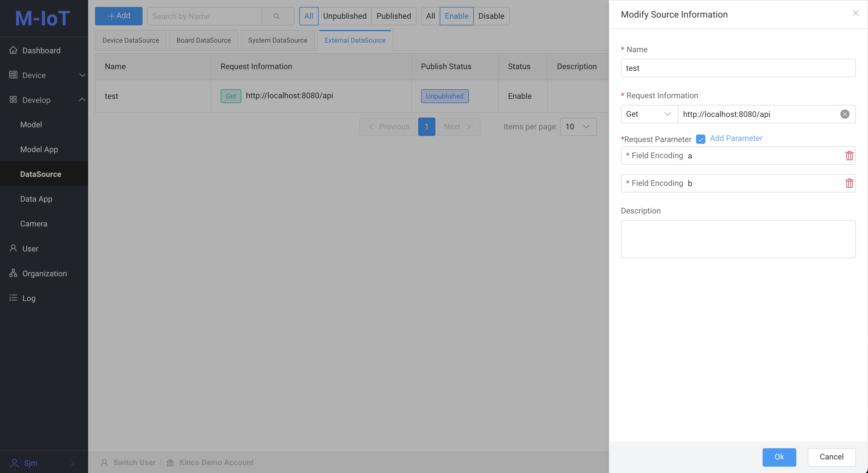Select the Unpublished filter toggle
This screenshot has width=868, height=473.
pyautogui.click(x=344, y=16)
